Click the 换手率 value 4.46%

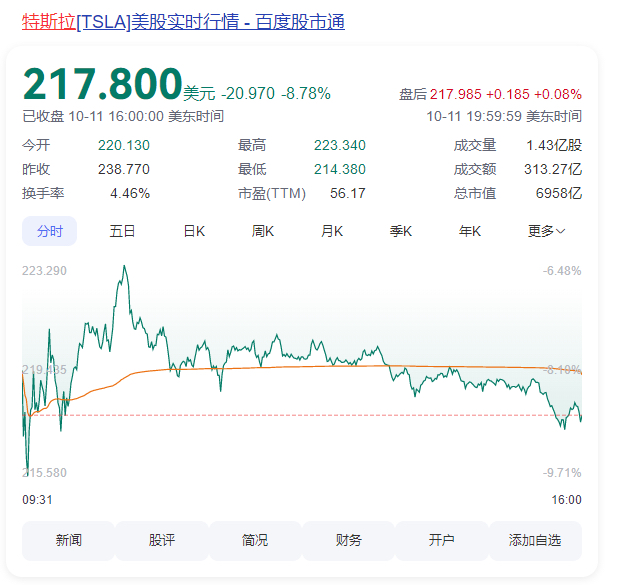click(x=130, y=193)
